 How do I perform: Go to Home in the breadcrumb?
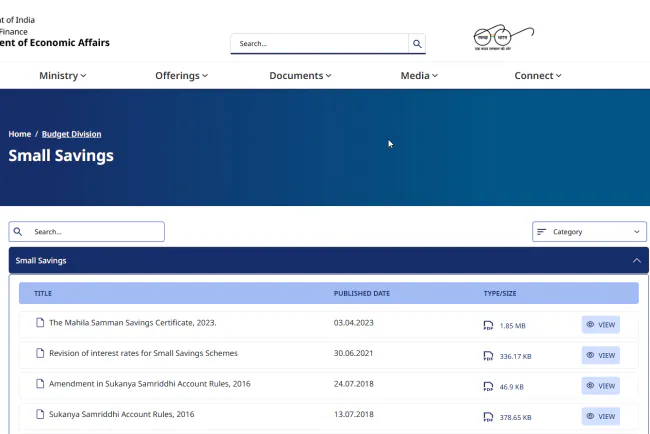19,134
